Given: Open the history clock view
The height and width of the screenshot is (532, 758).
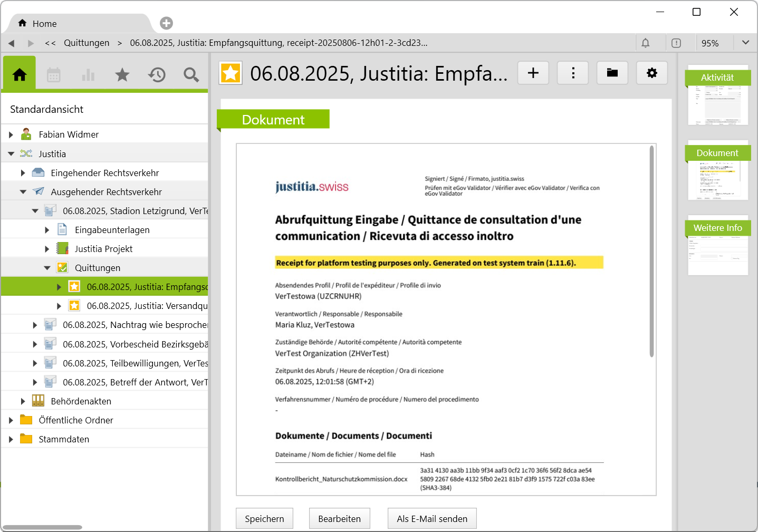Looking at the screenshot, I should 157,75.
